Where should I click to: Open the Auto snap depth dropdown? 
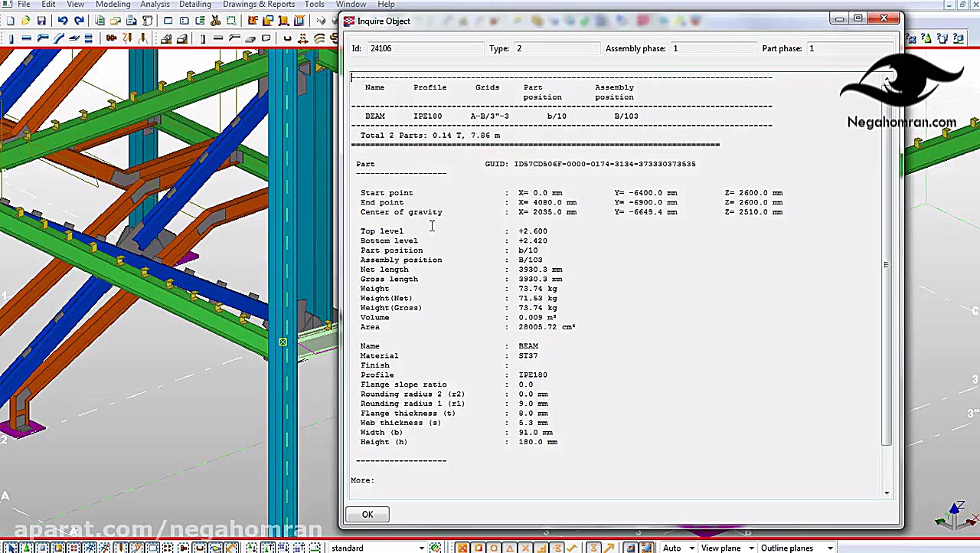679,548
